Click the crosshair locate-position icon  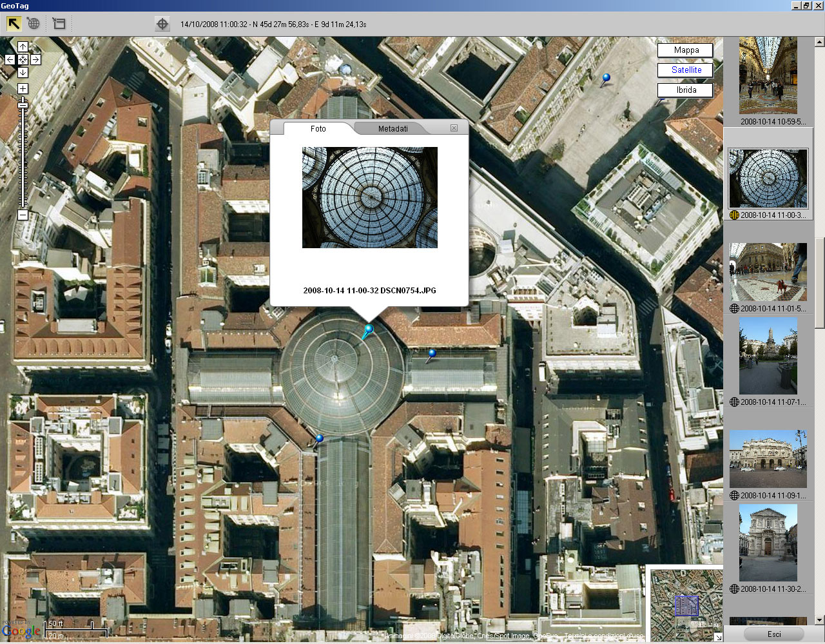[162, 24]
